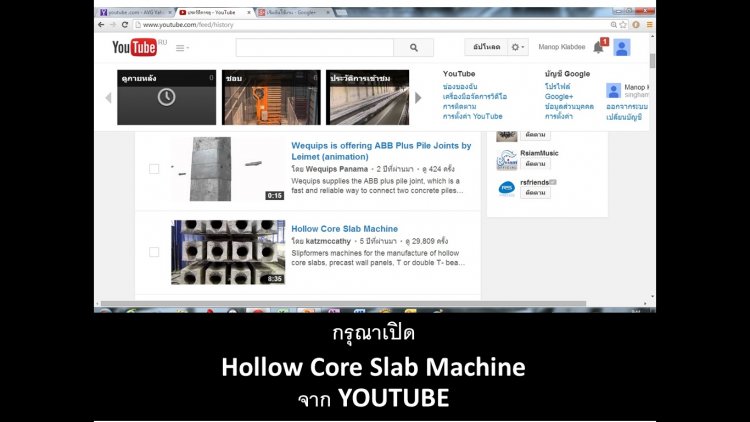
Task: Open the rsfriends channel name
Action: 535,182
